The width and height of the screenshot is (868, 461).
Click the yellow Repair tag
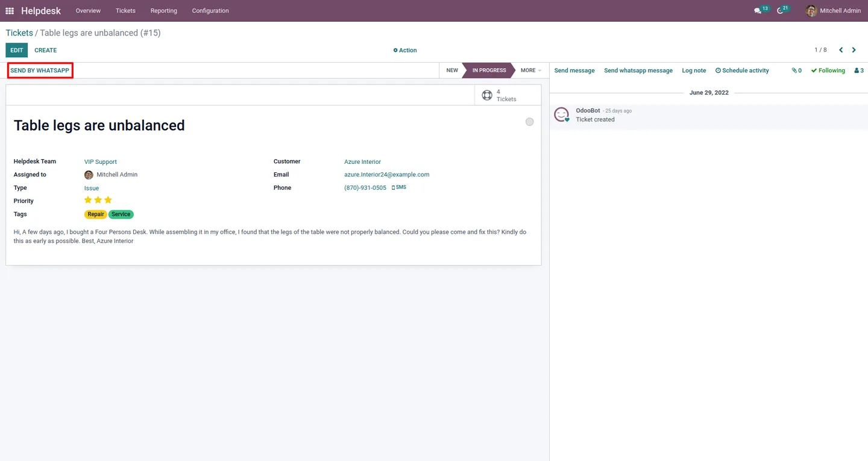(96, 214)
